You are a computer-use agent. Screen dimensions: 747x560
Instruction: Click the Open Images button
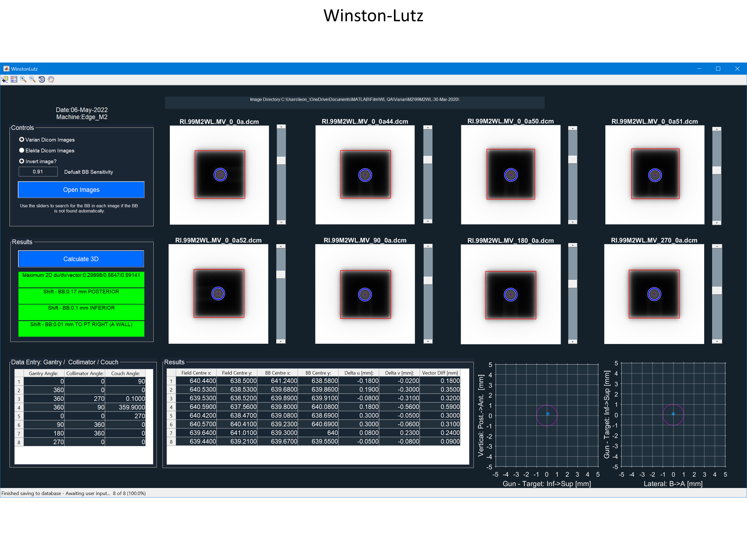(81, 190)
